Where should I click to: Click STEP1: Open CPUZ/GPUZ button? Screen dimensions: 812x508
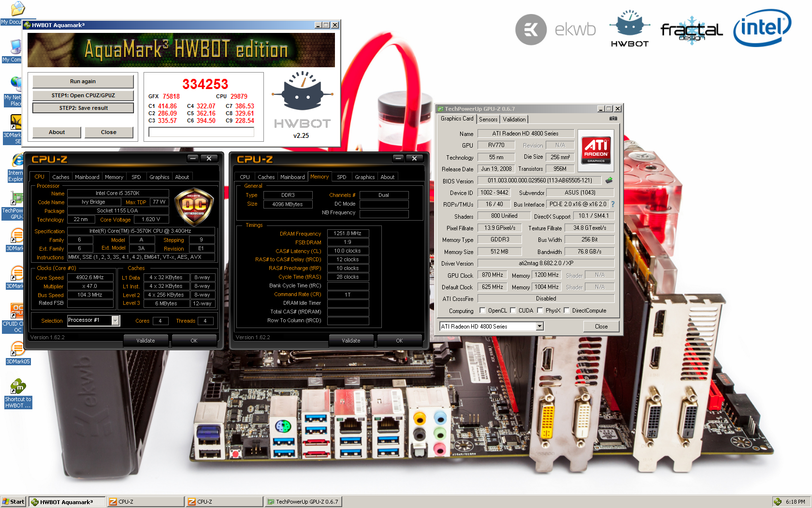(83, 95)
